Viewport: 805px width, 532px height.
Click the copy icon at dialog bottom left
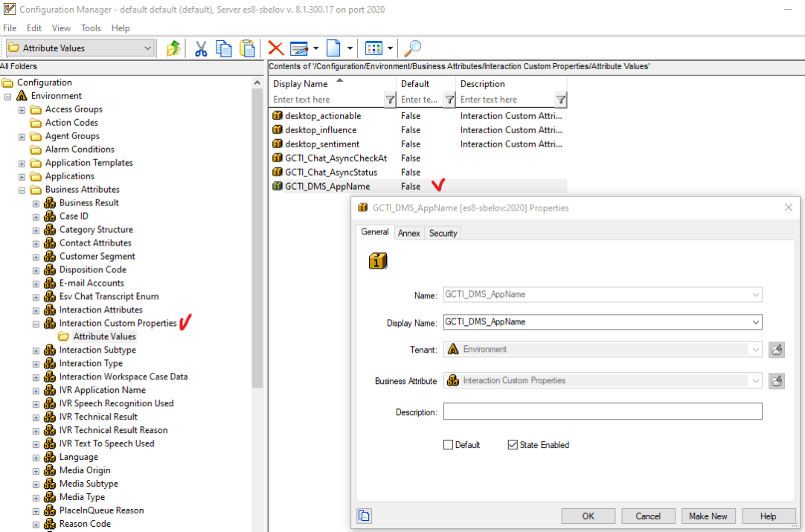click(x=364, y=515)
